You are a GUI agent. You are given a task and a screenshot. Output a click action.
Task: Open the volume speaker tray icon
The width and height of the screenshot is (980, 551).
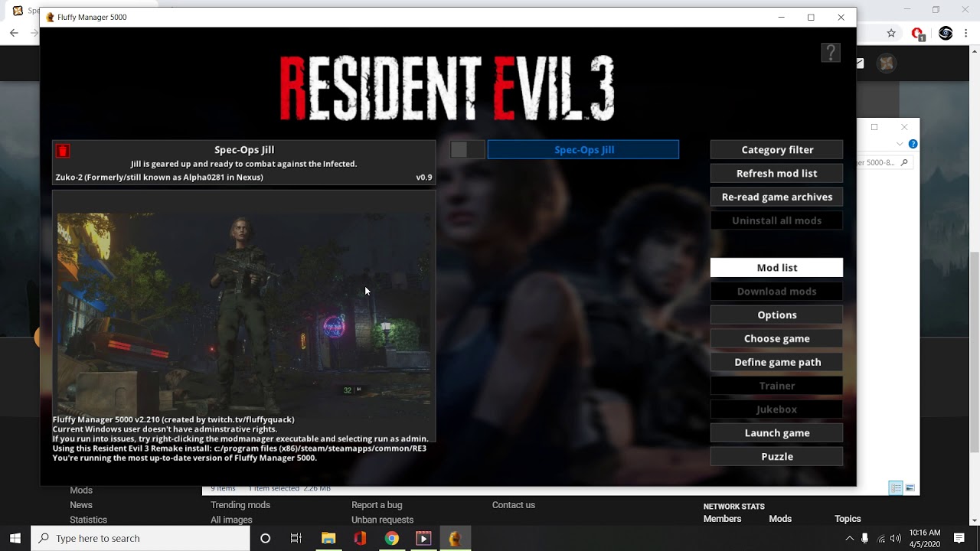click(x=896, y=539)
